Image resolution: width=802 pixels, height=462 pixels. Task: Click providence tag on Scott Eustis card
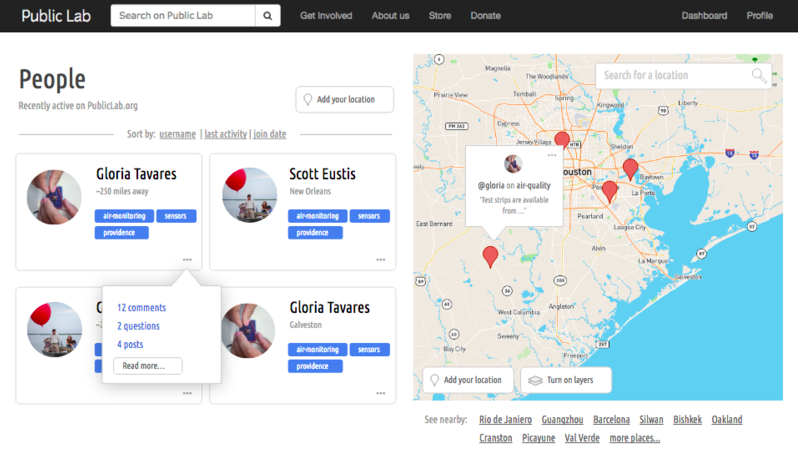315,233
